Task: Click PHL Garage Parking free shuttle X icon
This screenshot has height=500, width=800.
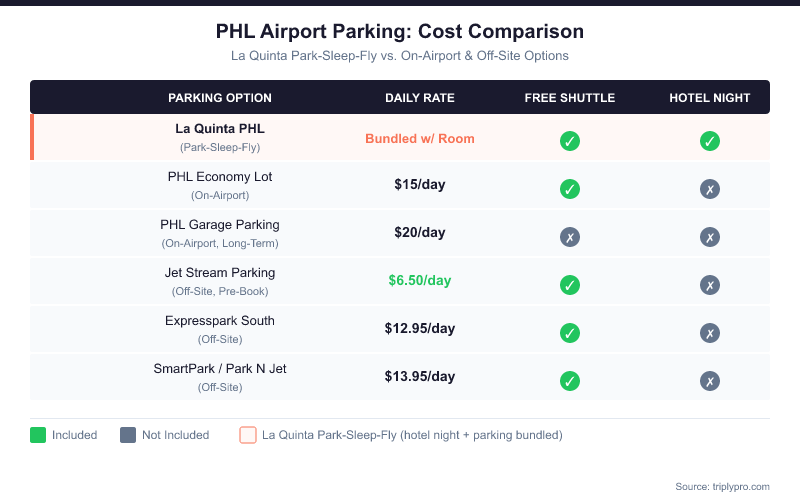Action: 570,237
